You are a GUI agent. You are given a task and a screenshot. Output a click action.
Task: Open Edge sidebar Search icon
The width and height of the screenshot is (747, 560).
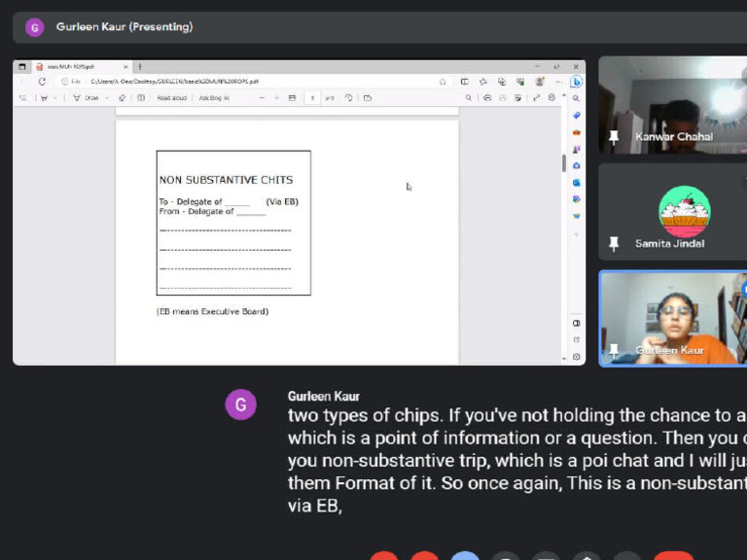pos(576,98)
